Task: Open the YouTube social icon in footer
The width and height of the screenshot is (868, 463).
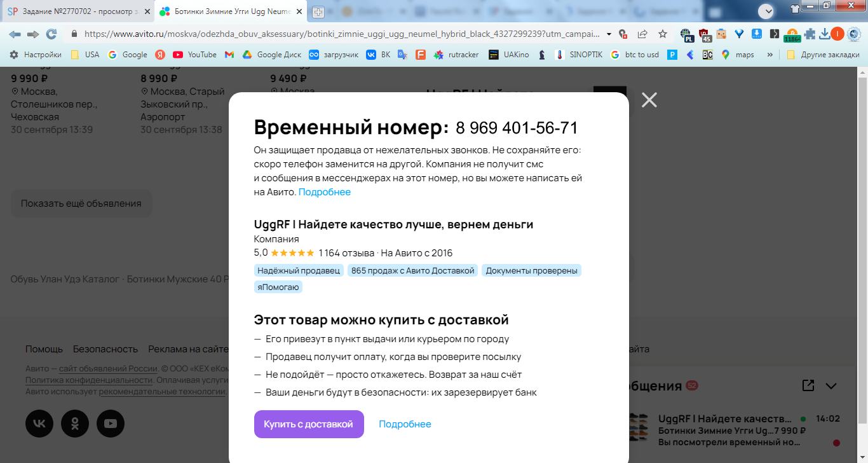Action: click(x=111, y=424)
